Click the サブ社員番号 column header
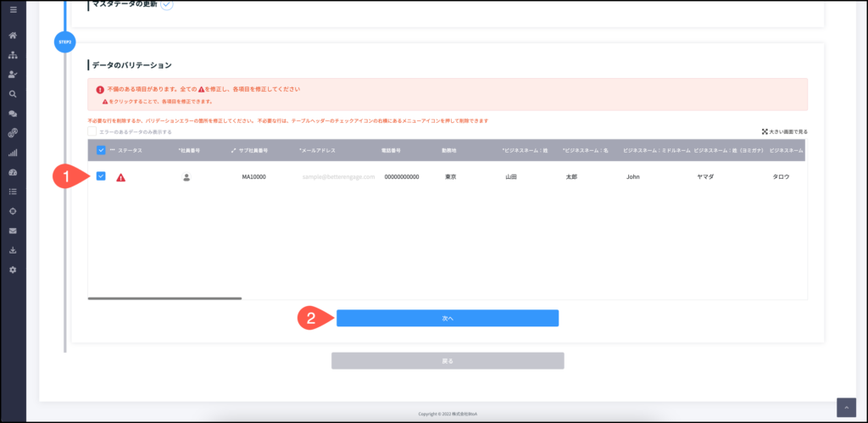Viewport: 868px width, 423px height. pos(253,151)
